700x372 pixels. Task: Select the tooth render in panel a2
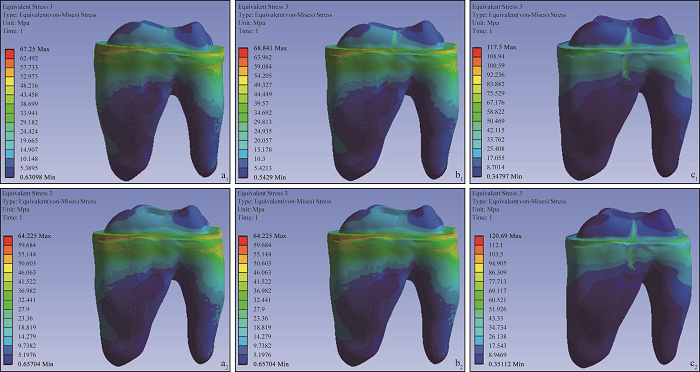pyautogui.click(x=158, y=287)
